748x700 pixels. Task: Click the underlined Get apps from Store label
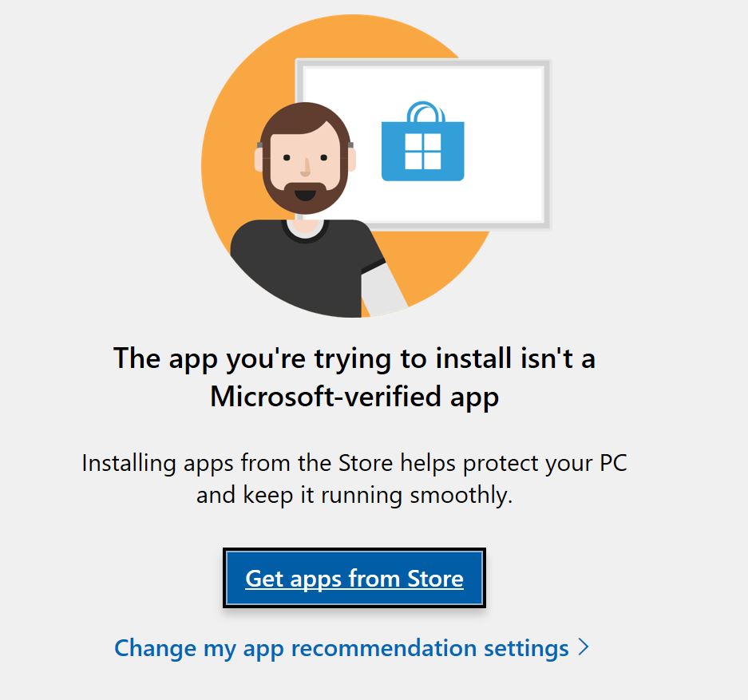point(354,578)
